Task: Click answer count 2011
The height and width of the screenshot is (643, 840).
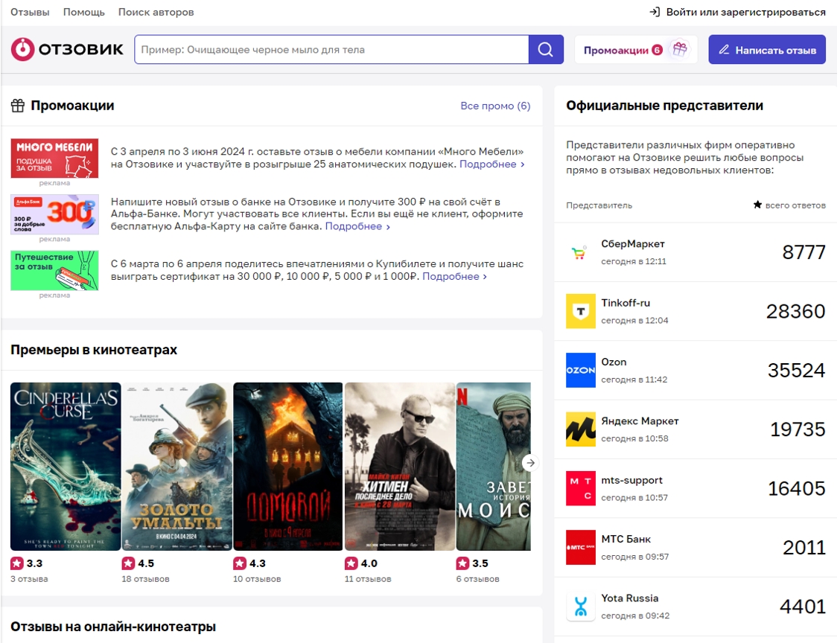Action: pyautogui.click(x=804, y=547)
